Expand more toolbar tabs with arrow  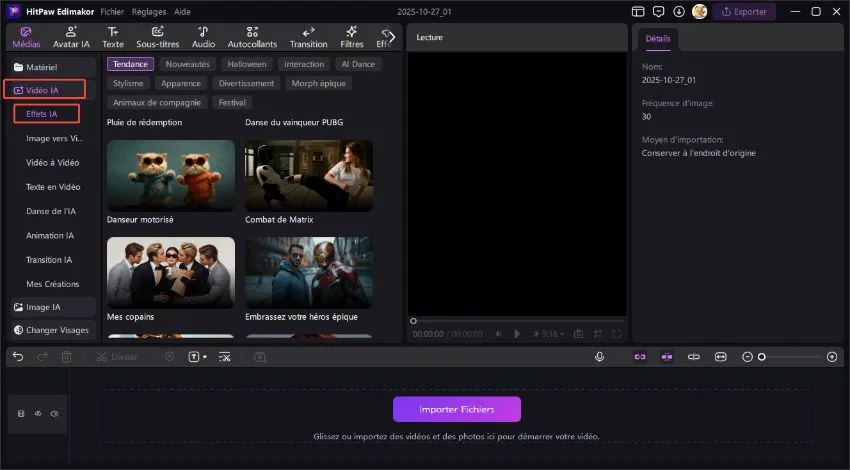tap(391, 37)
